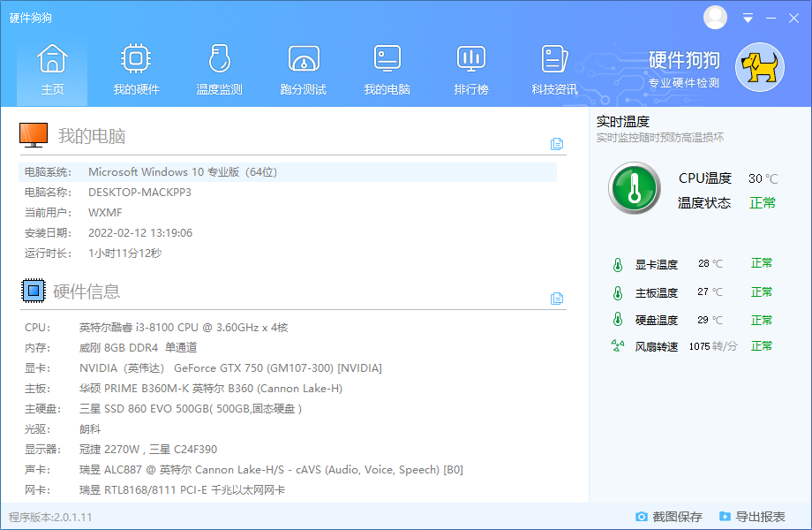Select the CPU i3-8100 row

pos(156,328)
